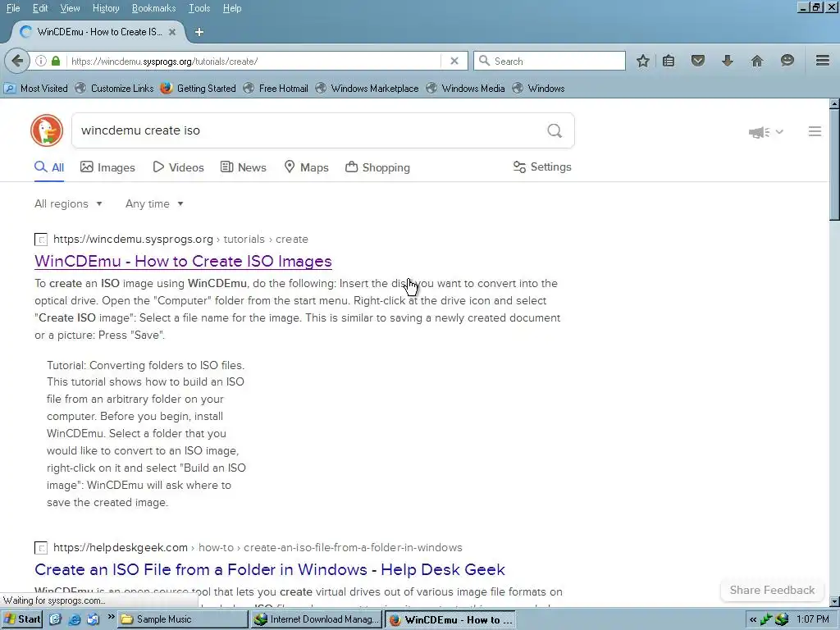The image size is (840, 630).
Task: Expand the Any time filter dropdown
Action: coord(154,204)
